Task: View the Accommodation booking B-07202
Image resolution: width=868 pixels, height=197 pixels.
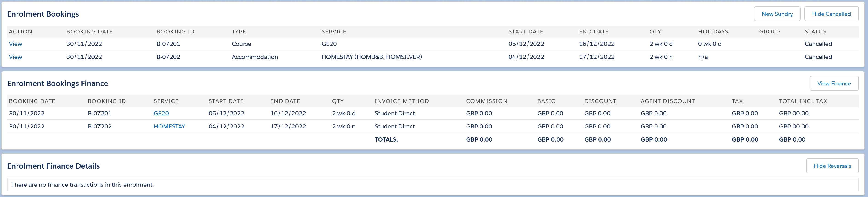Action: pos(15,57)
